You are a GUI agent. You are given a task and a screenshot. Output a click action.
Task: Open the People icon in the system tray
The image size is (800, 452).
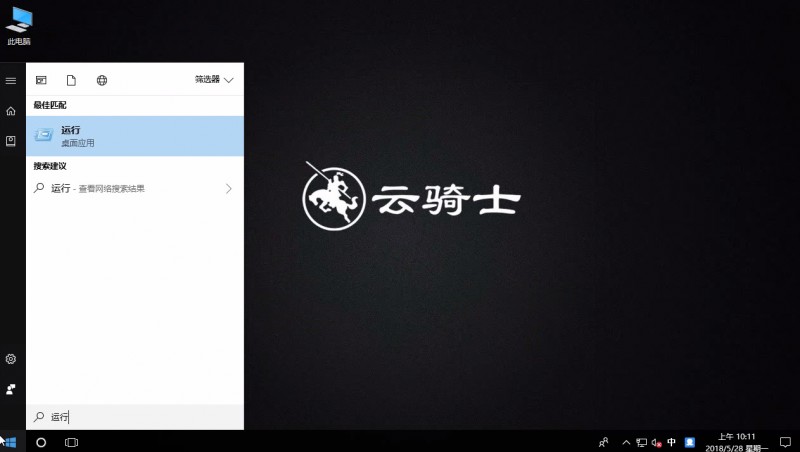click(x=604, y=442)
